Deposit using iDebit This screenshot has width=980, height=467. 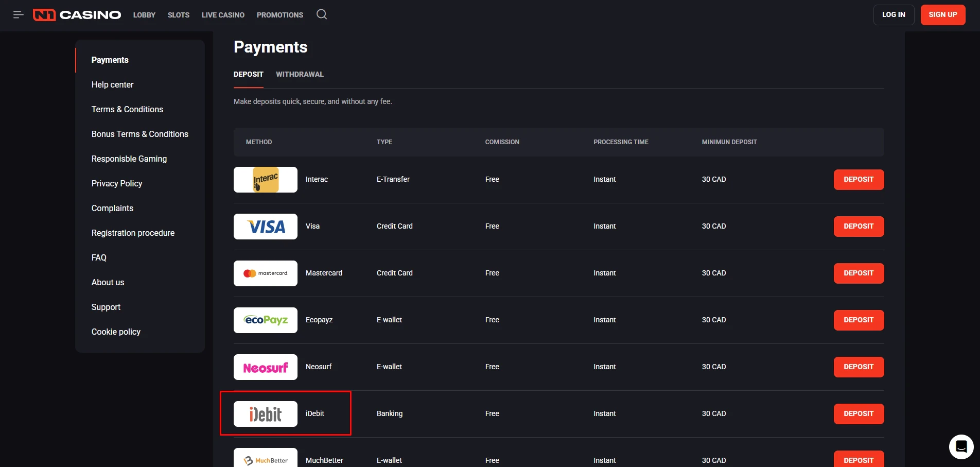[859, 414]
